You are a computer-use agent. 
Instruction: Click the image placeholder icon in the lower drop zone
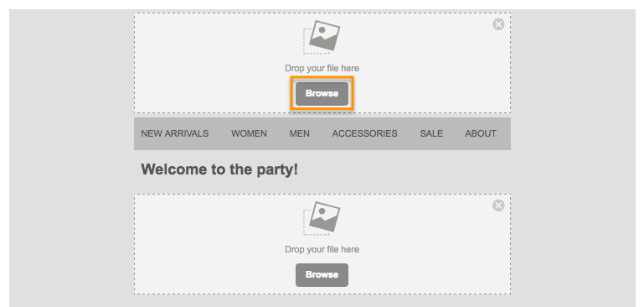click(322, 218)
